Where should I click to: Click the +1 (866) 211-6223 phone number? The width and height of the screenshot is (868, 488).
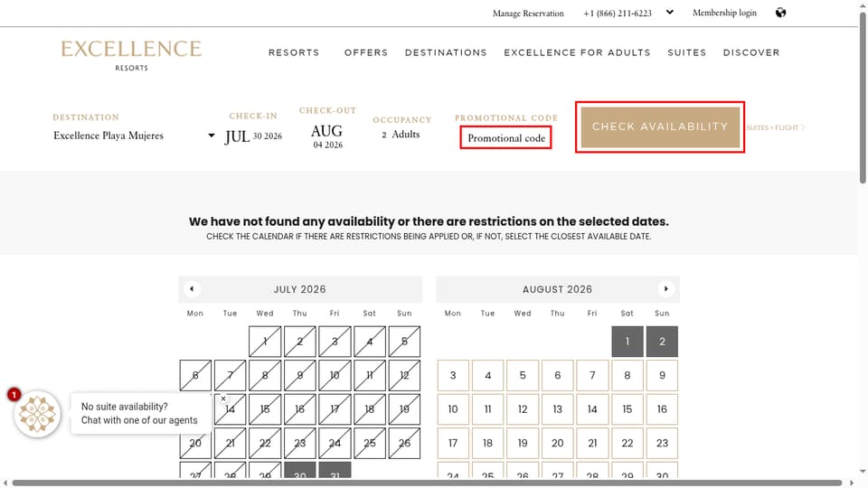[x=618, y=14]
